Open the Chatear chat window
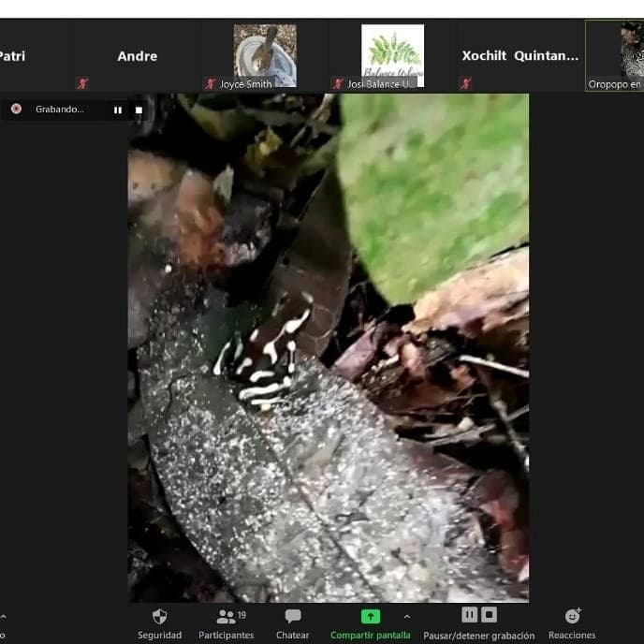Image resolution: width=644 pixels, height=644 pixels. click(293, 617)
